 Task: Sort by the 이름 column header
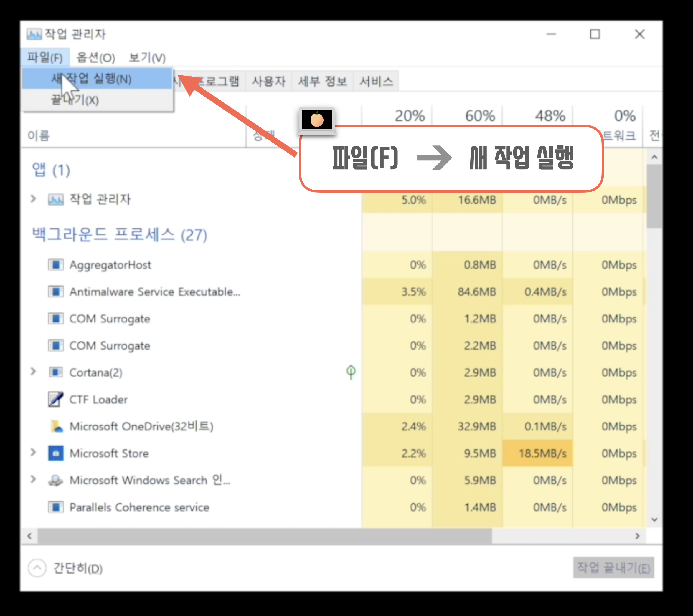coord(39,136)
